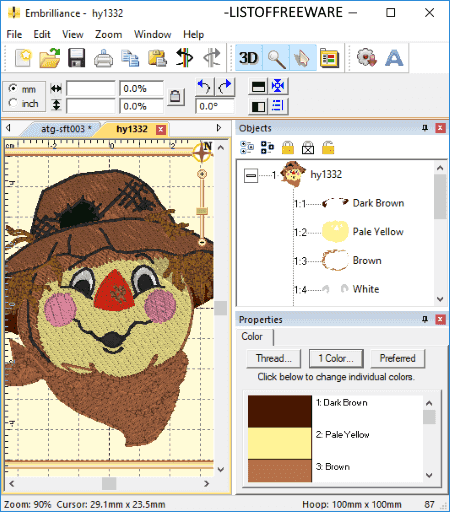Click the Open folder icon
This screenshot has width=450, height=512.
50,58
